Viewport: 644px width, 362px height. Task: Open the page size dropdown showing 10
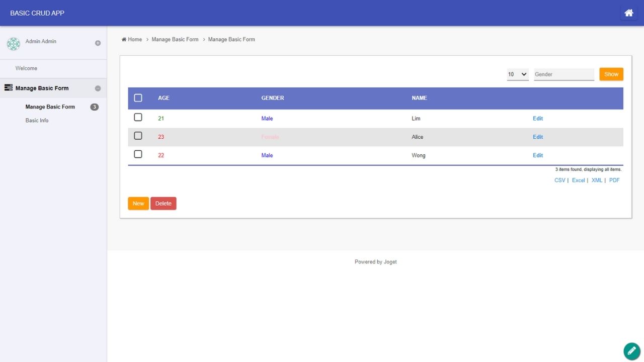[x=517, y=74]
